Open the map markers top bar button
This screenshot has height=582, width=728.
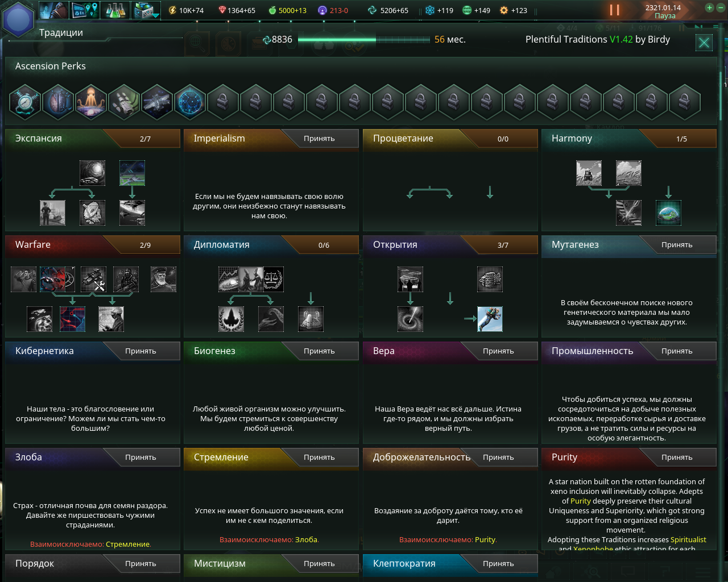(85, 10)
